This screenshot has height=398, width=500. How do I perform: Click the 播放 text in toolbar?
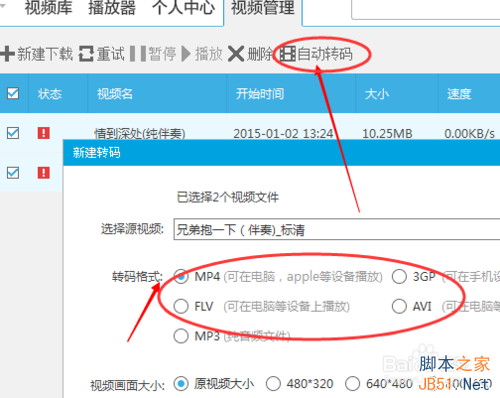point(209,54)
